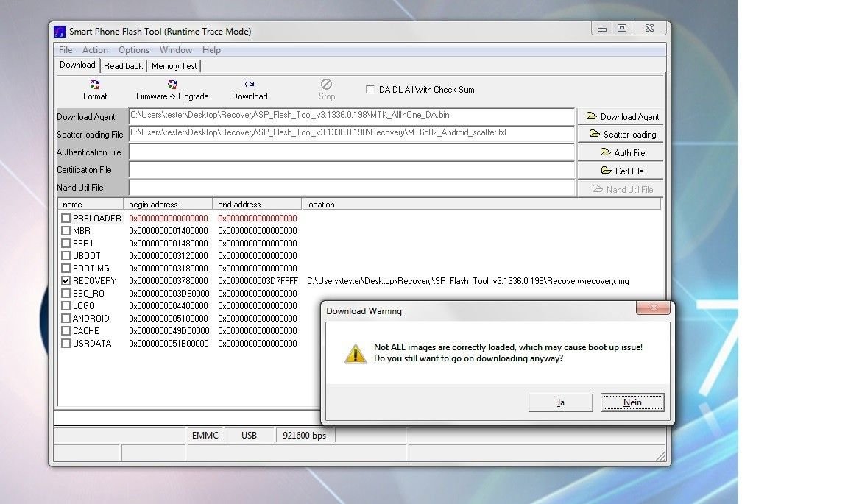Image resolution: width=848 pixels, height=504 pixels.
Task: Open the Window menu
Action: point(176,50)
